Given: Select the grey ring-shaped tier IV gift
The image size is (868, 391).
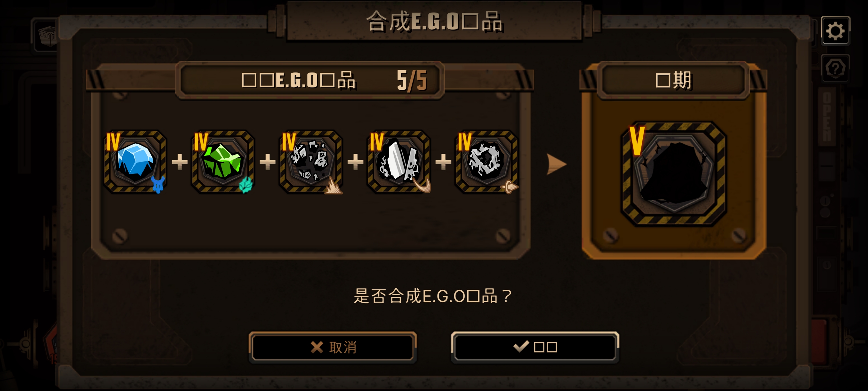Looking at the screenshot, I should [x=486, y=162].
